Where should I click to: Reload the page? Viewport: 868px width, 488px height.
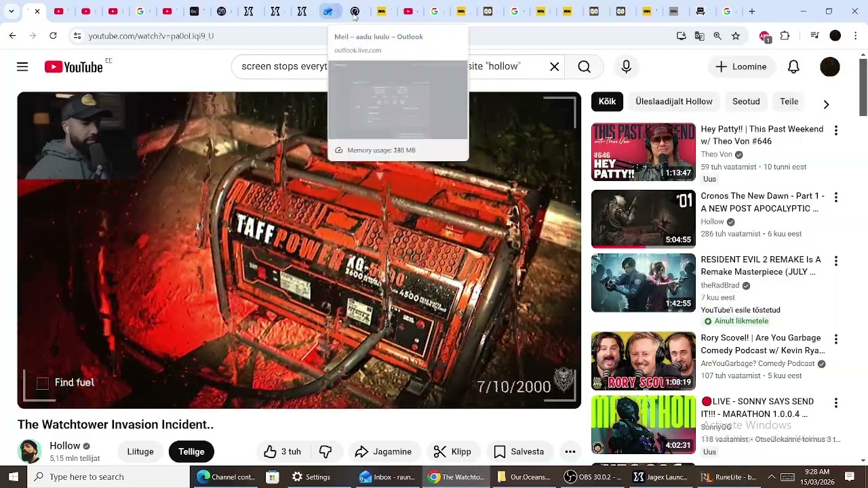tap(53, 36)
